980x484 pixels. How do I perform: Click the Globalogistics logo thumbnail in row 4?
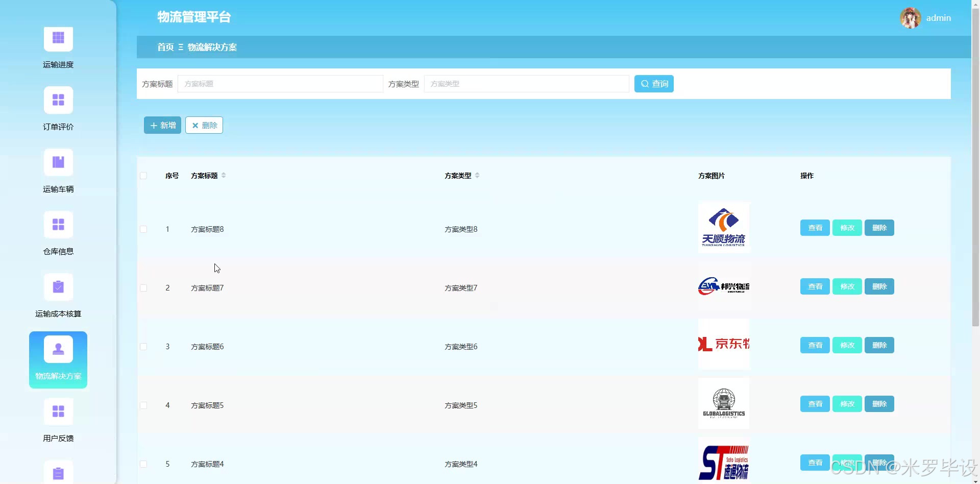pyautogui.click(x=724, y=403)
